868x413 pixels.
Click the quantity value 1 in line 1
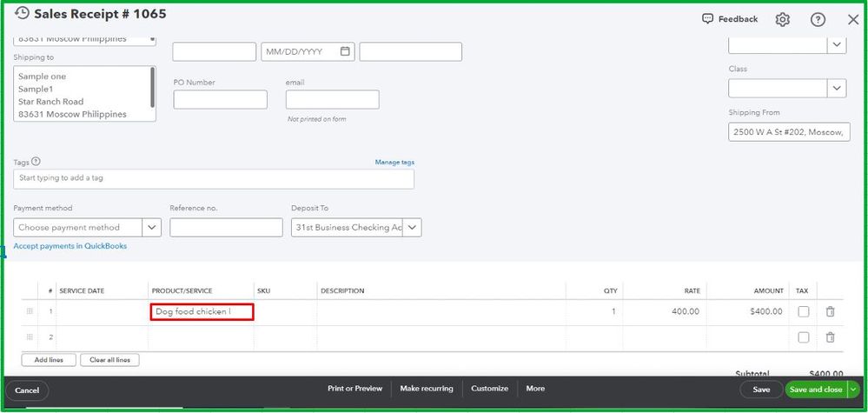(613, 311)
